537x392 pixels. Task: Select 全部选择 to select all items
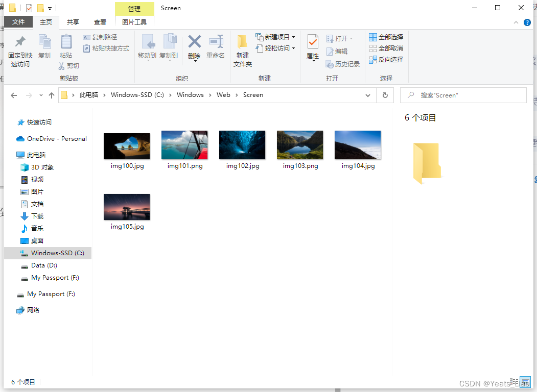(386, 37)
